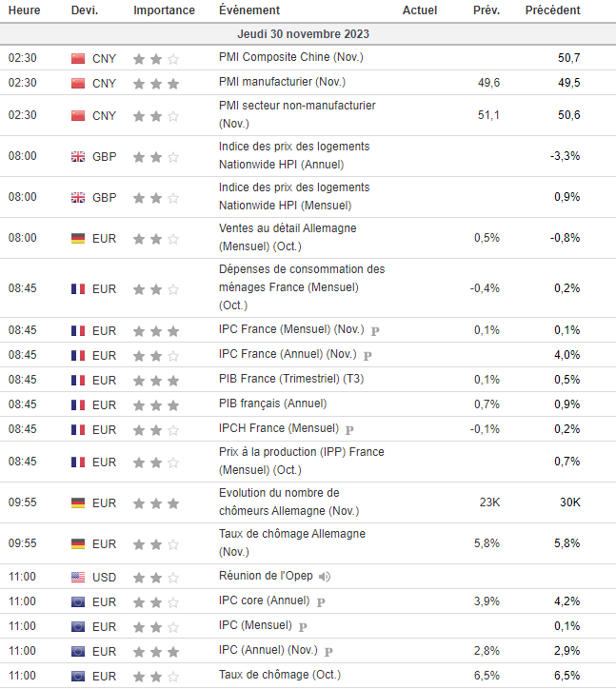Viewport: 616px width, 689px height.
Task: Click the preliminary P icon next to IPCH France
Action: [349, 430]
